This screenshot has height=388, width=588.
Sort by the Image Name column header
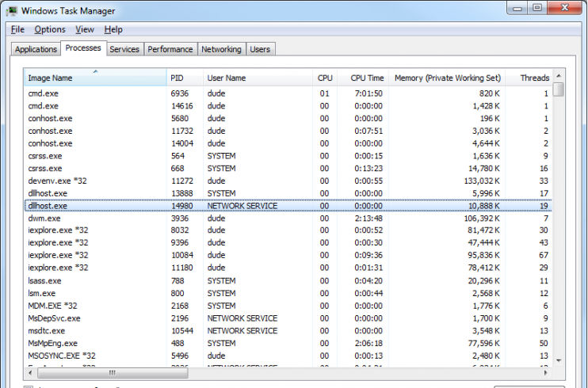(x=96, y=78)
